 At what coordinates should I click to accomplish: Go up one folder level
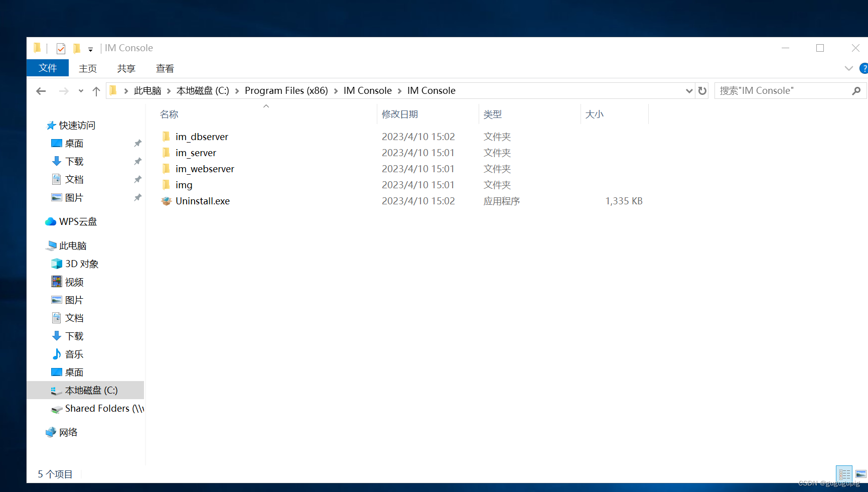(96, 91)
